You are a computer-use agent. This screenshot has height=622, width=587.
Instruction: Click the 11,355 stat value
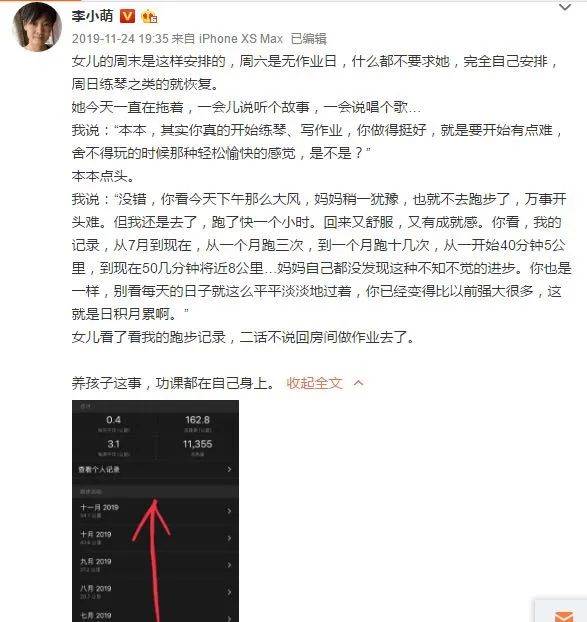point(197,444)
